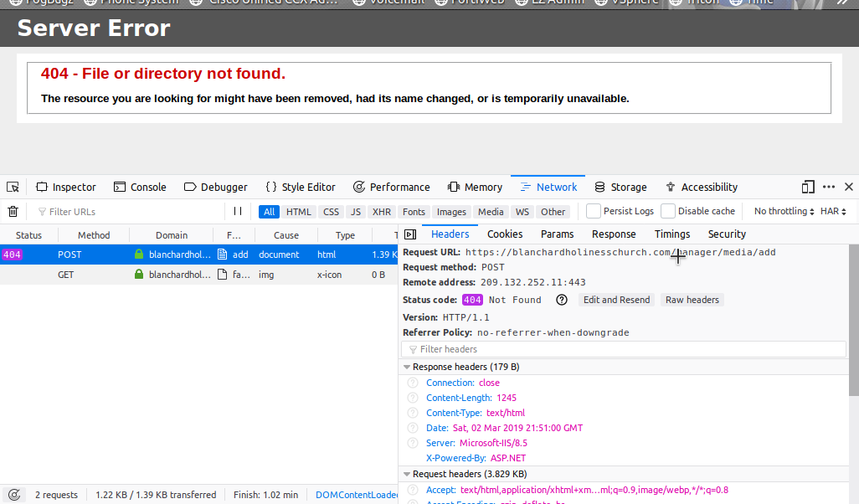Select the XHR request filter

pos(382,211)
